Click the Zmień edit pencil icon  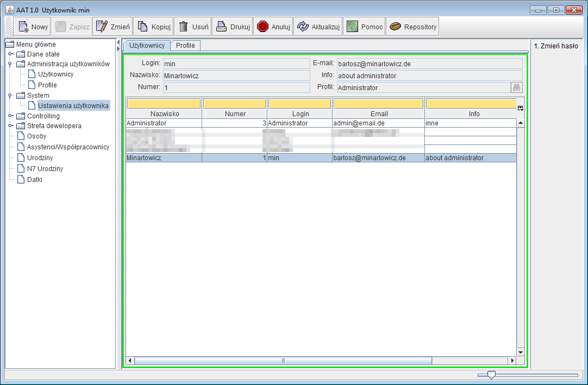(x=102, y=27)
